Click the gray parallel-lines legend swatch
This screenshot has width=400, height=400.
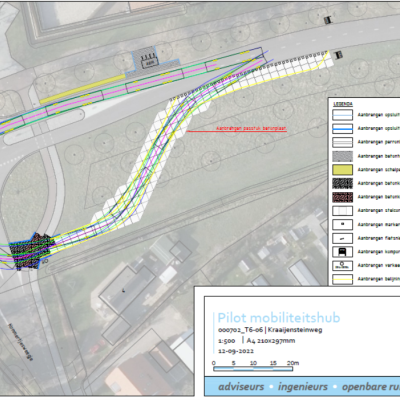coord(342,142)
